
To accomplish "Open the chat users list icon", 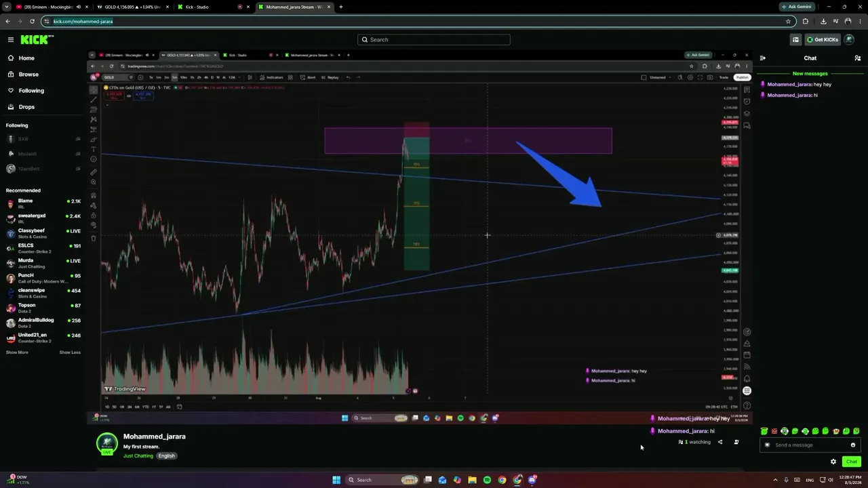I will click(x=857, y=58).
